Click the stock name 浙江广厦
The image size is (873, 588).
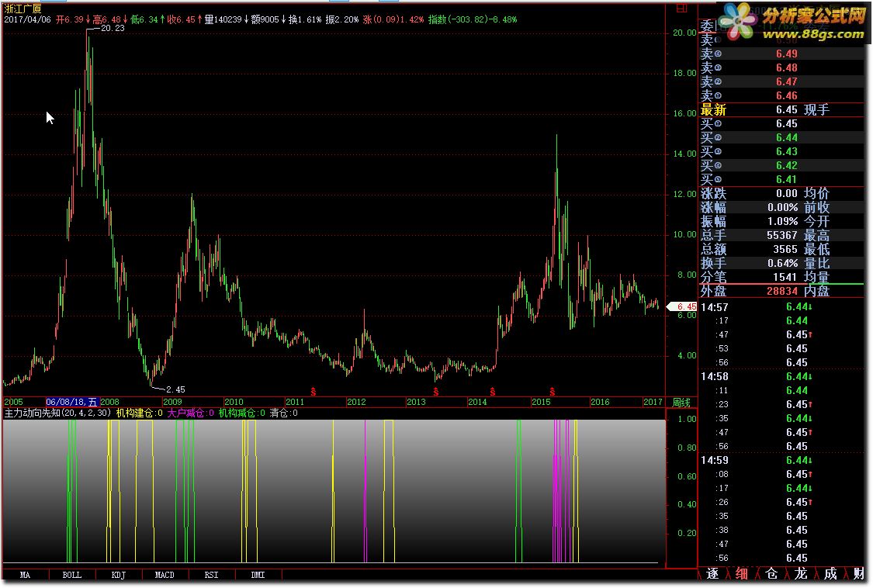point(23,9)
